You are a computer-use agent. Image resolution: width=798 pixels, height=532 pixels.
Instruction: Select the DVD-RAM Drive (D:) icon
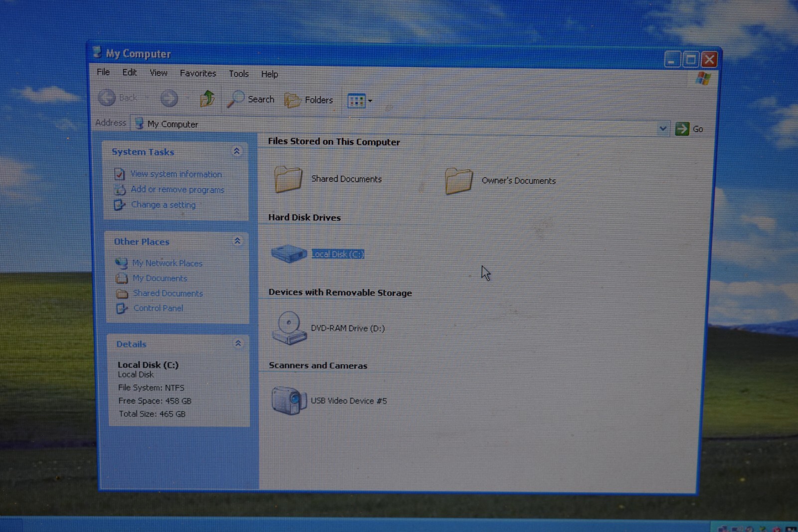point(289,328)
